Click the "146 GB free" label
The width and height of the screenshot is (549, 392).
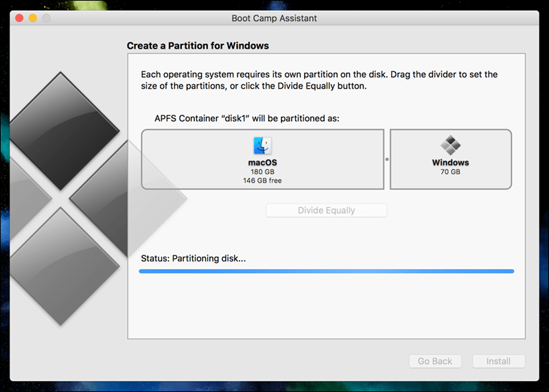point(262,181)
